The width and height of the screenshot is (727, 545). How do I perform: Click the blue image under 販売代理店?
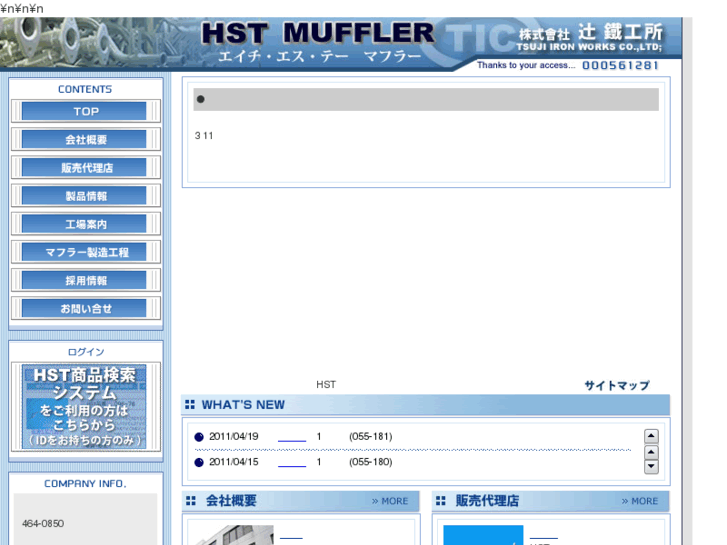tap(483, 535)
